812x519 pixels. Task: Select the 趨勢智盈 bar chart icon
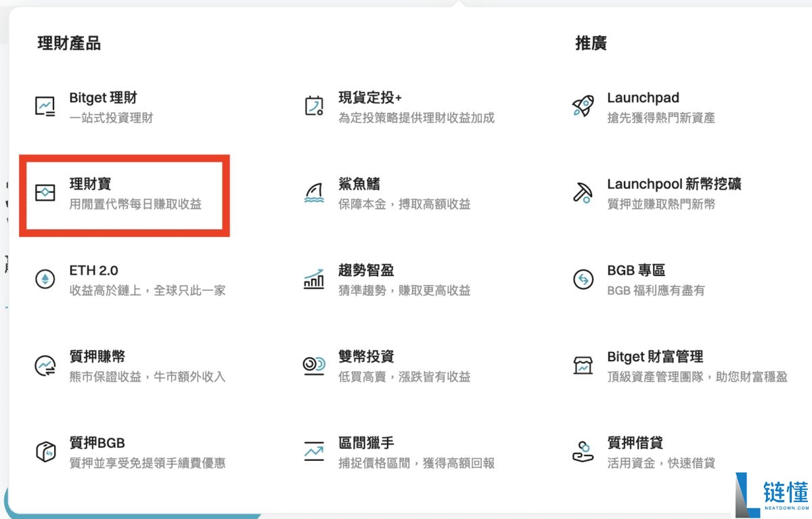[313, 279]
